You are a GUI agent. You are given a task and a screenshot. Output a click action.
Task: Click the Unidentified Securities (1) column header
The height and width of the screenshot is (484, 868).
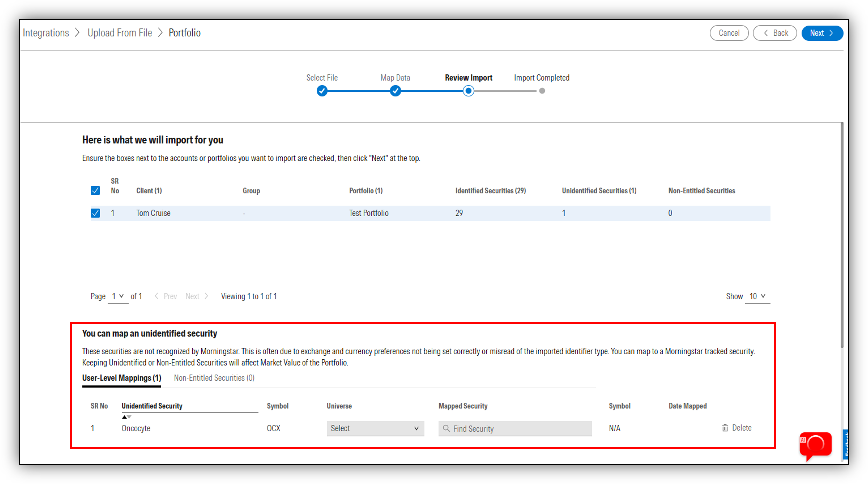599,191
